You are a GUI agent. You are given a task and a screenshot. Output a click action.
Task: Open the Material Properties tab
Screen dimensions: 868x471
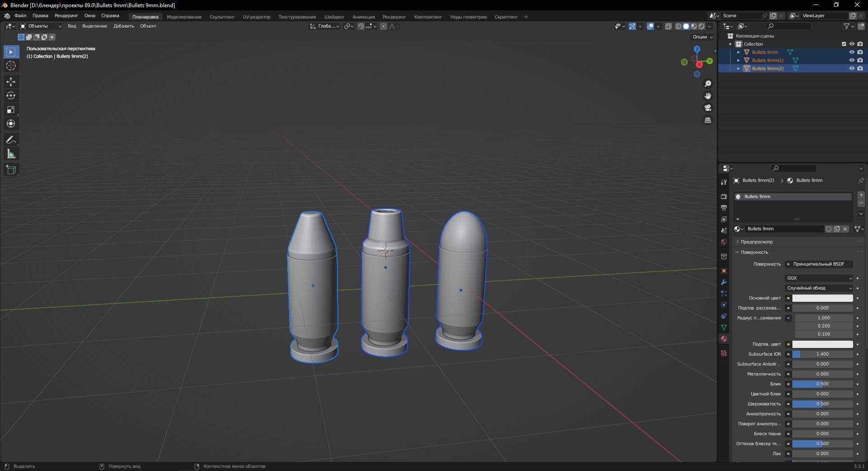pos(723,338)
